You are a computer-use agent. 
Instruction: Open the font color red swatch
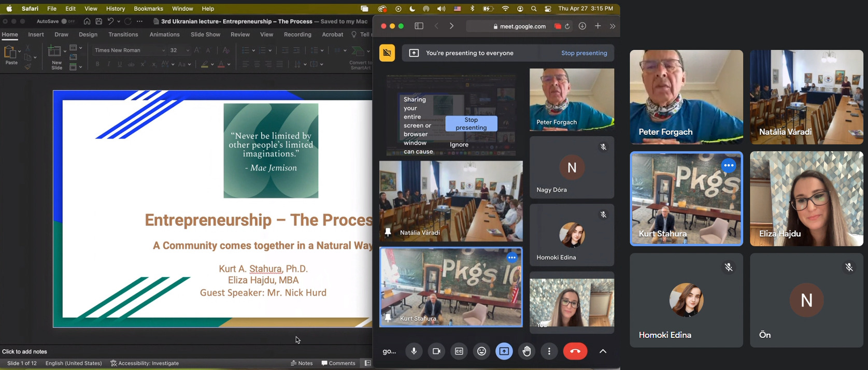click(x=221, y=65)
